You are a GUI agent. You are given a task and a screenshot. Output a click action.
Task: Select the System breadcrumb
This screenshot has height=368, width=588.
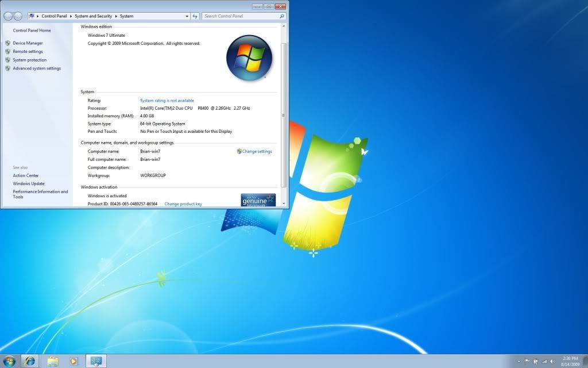[x=127, y=16]
